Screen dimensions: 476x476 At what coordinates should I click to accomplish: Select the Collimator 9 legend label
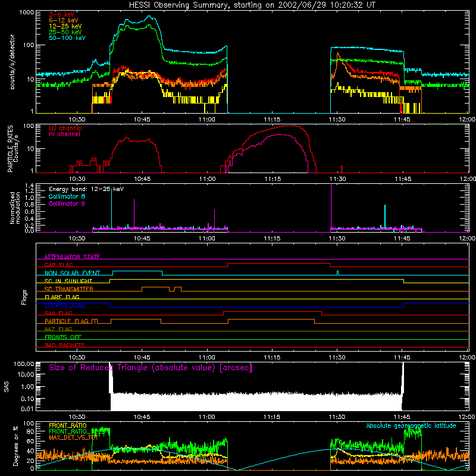point(67,203)
